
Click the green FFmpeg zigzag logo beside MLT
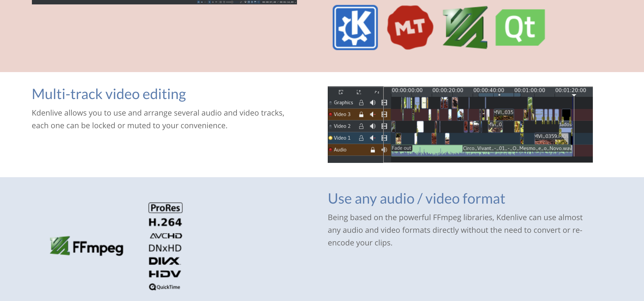(465, 28)
